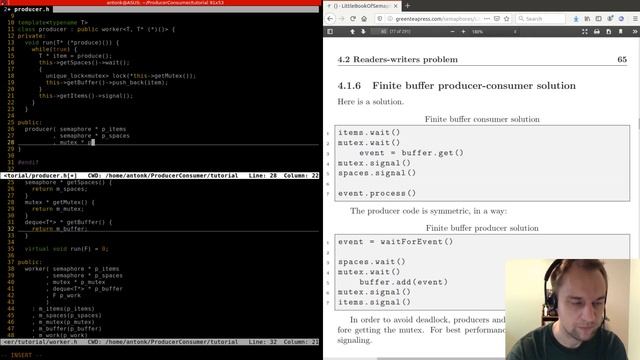The width and height of the screenshot is (640, 360).
Task: Click the 'T * item = produce();' line
Action: (75, 56)
